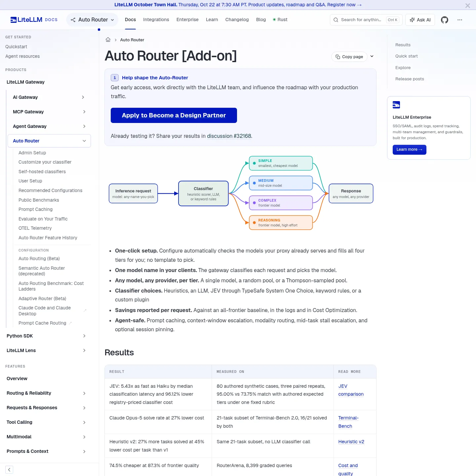Open the Rust nav link

280,20
